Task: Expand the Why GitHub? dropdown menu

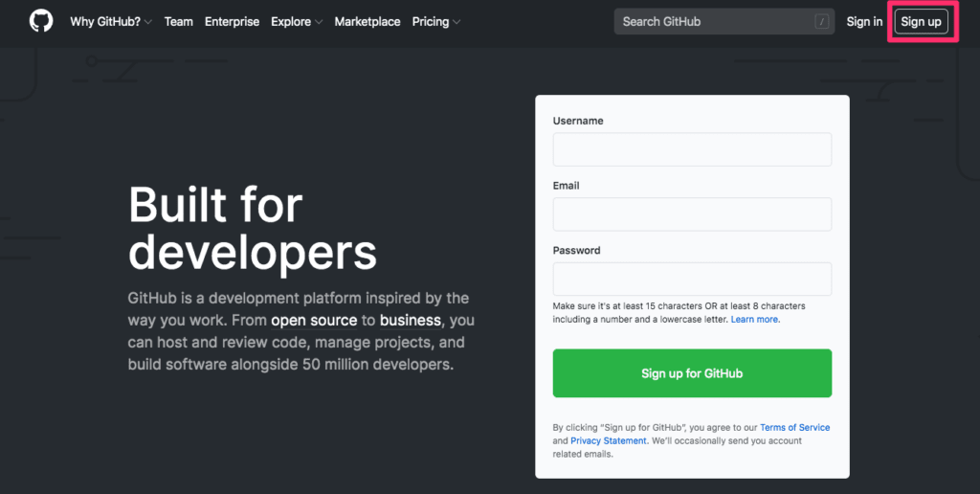Action: (111, 22)
